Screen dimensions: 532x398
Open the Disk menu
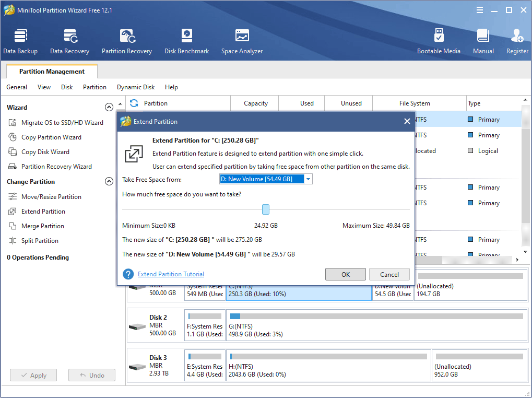coord(67,87)
